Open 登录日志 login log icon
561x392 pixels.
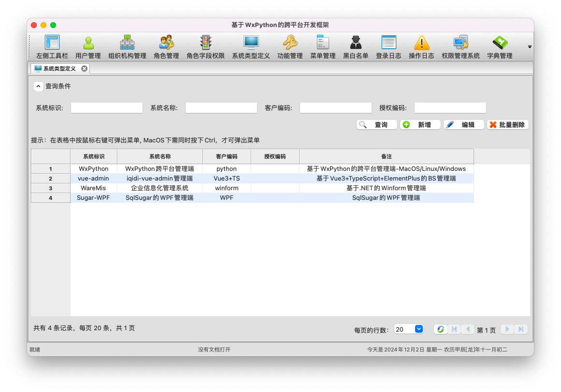tap(388, 47)
